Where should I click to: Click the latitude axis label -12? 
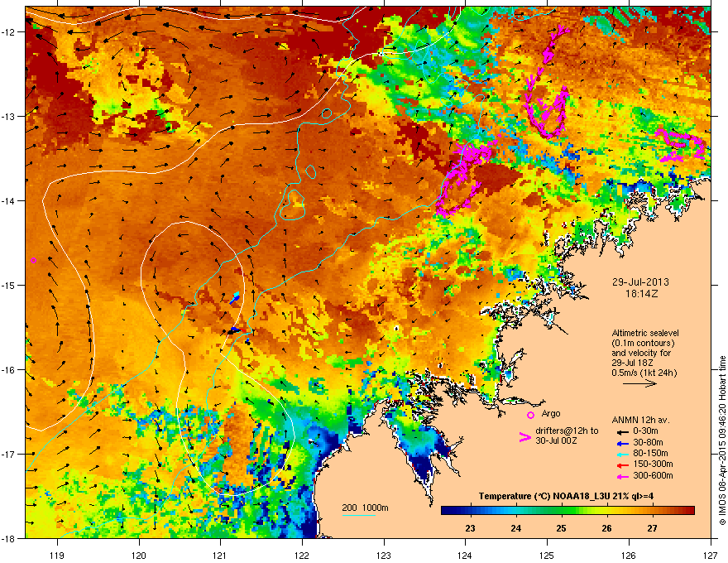click(8, 32)
